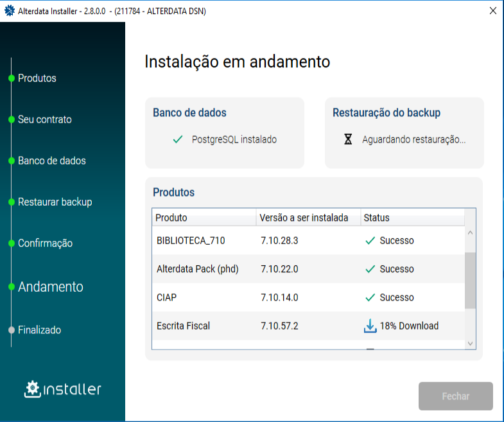Image resolution: width=504 pixels, height=422 pixels.
Task: Click the Produto column header
Action: [x=204, y=218]
